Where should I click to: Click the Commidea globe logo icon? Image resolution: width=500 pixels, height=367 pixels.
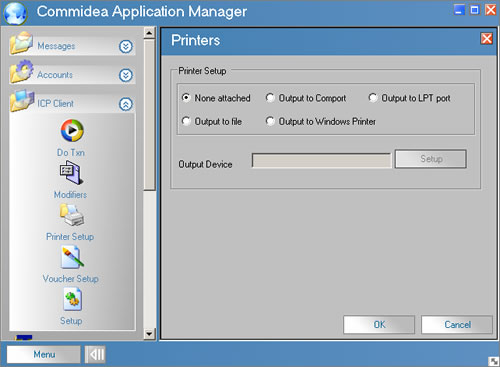coord(15,13)
